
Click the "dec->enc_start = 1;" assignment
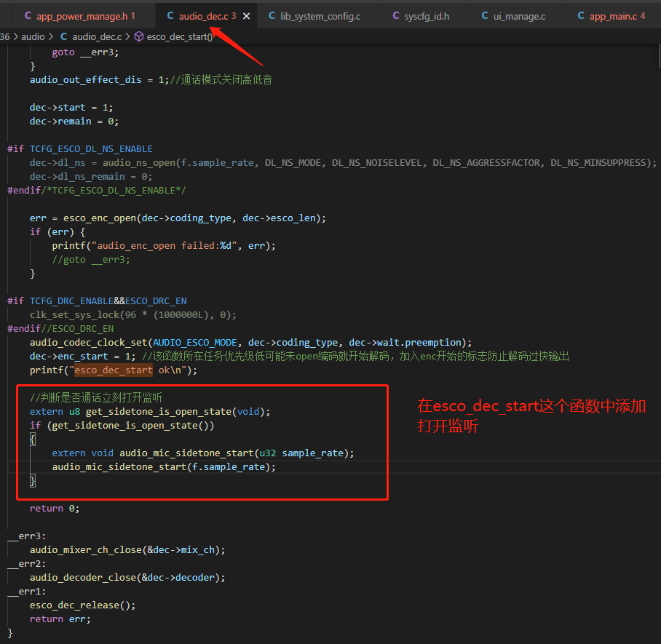[83, 356]
